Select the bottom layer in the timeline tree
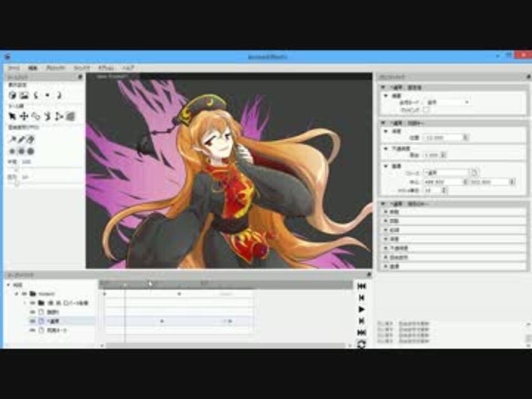 tap(57, 330)
